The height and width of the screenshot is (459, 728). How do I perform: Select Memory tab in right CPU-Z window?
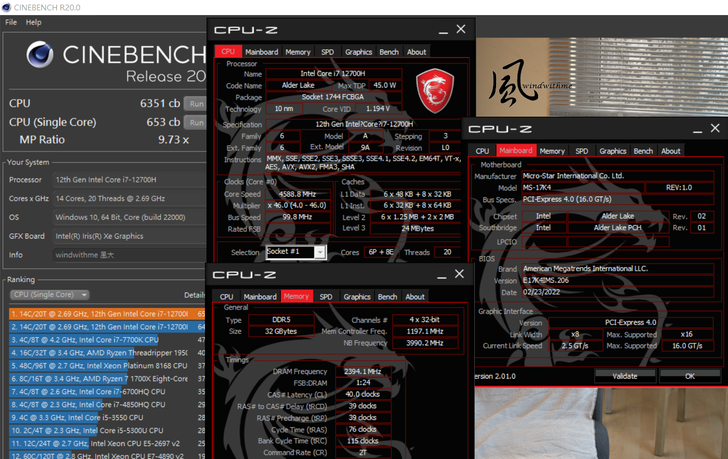point(552,151)
